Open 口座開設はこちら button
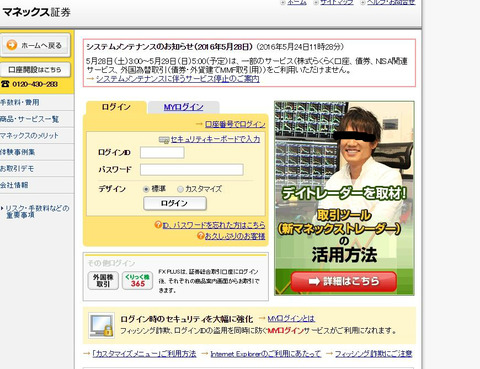This screenshot has width=480, height=369. tap(35, 70)
